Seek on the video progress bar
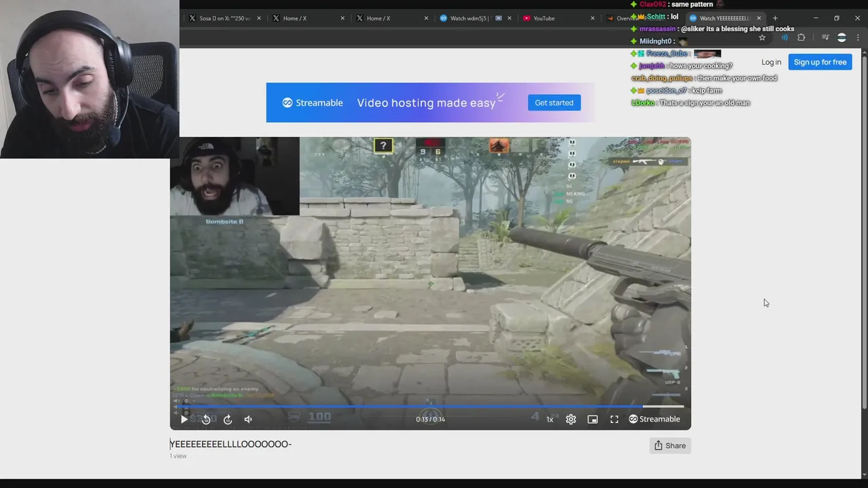 (x=430, y=407)
